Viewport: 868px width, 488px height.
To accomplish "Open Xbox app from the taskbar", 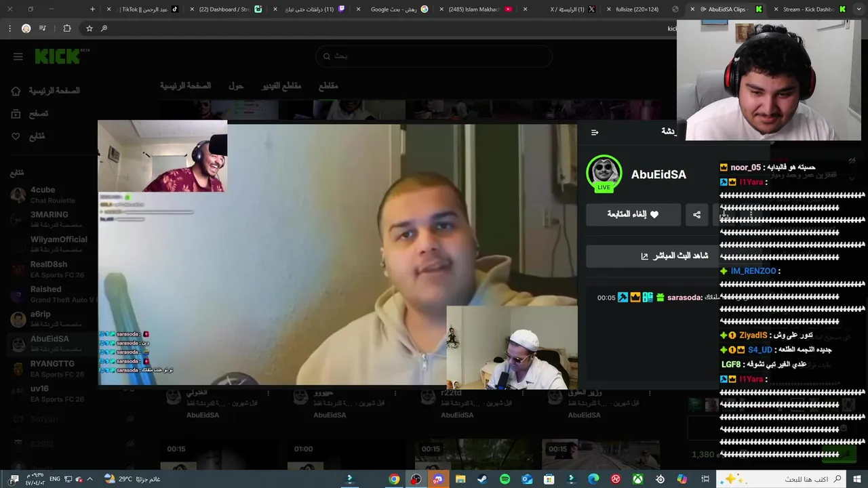I will pyautogui.click(x=638, y=479).
